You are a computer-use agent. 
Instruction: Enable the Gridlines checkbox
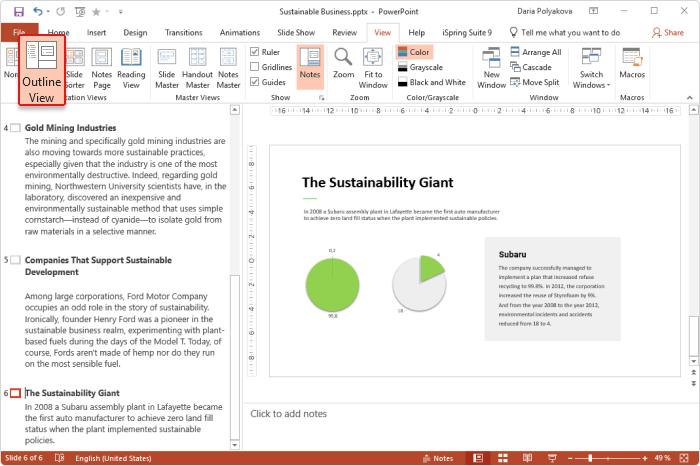click(x=255, y=67)
